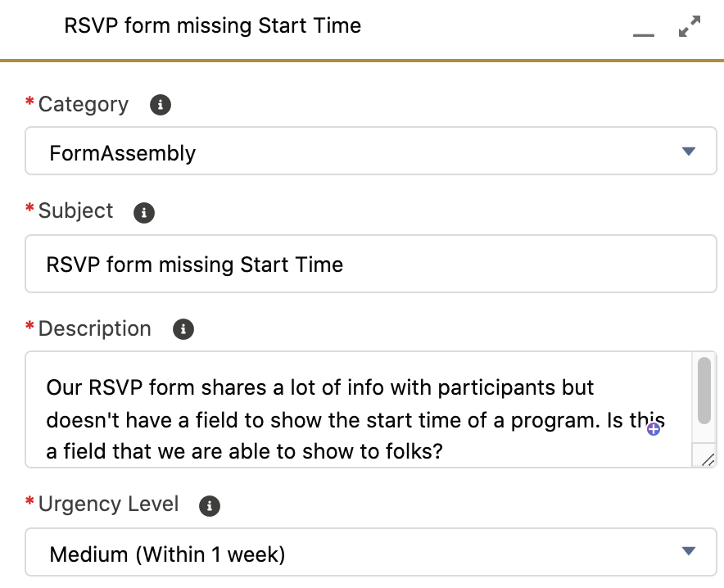
Task: Click the Subject field label
Action: (x=75, y=211)
